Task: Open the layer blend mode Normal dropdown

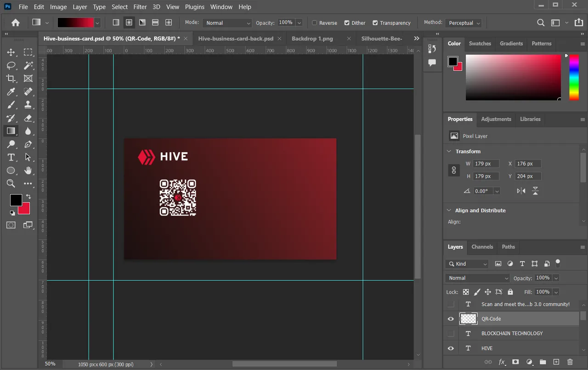Action: coord(477,278)
